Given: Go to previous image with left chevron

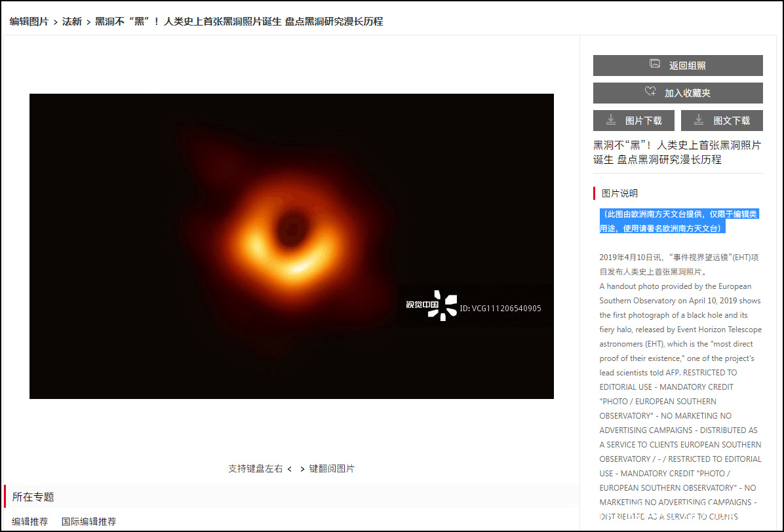Looking at the screenshot, I should click(290, 469).
